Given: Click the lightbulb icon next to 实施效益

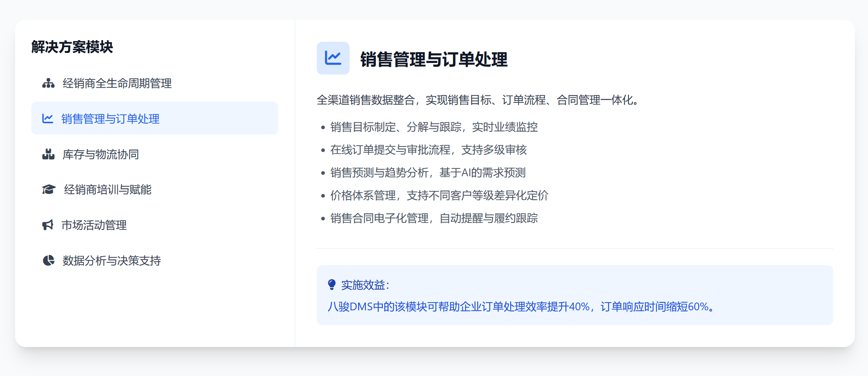Looking at the screenshot, I should (331, 285).
